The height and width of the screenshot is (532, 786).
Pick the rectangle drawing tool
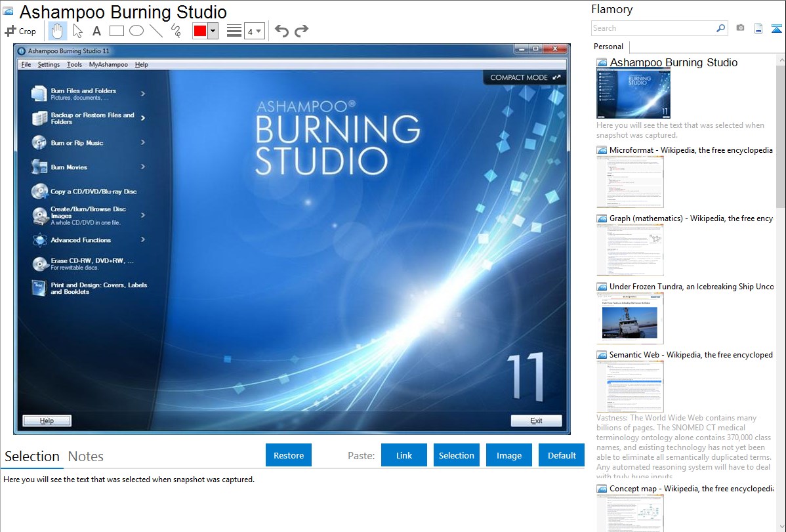coord(116,31)
